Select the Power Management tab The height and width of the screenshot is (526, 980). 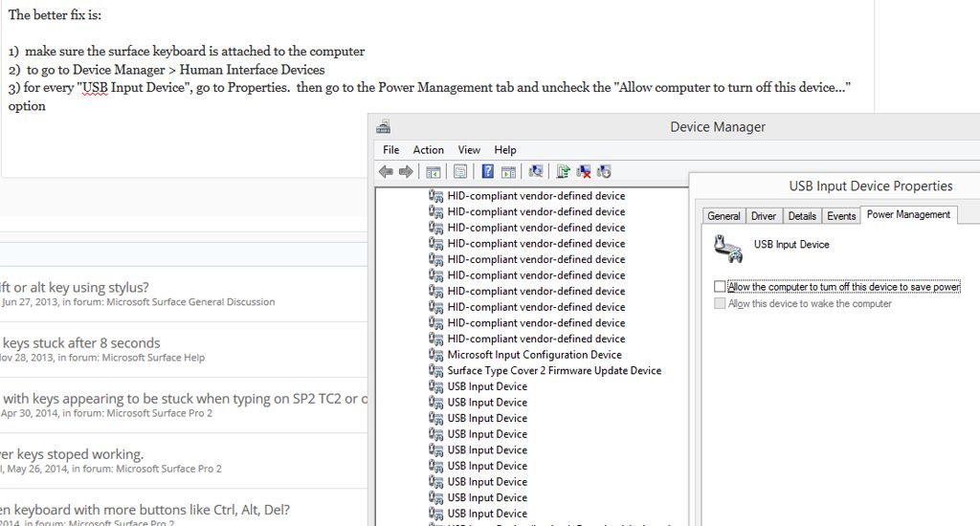coord(908,214)
